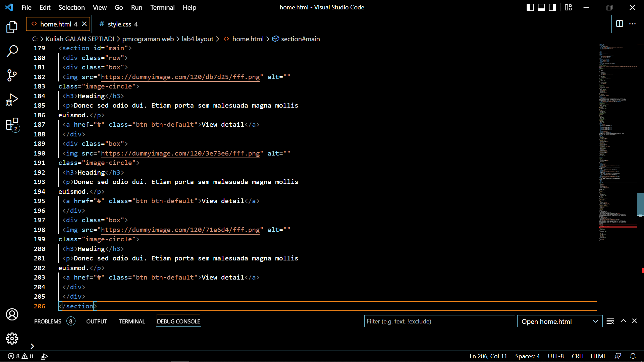This screenshot has width=644, height=362.
Task: Open the Manage settings gear
Action: pos(12,339)
